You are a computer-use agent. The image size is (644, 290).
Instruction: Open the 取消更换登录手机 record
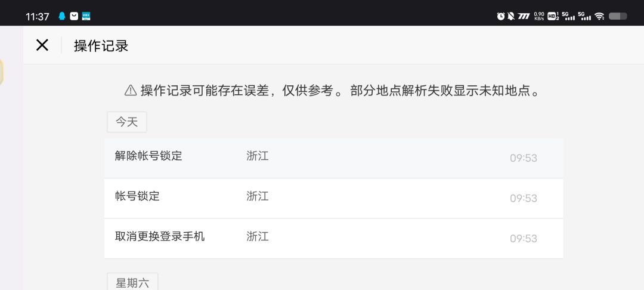[x=333, y=238]
